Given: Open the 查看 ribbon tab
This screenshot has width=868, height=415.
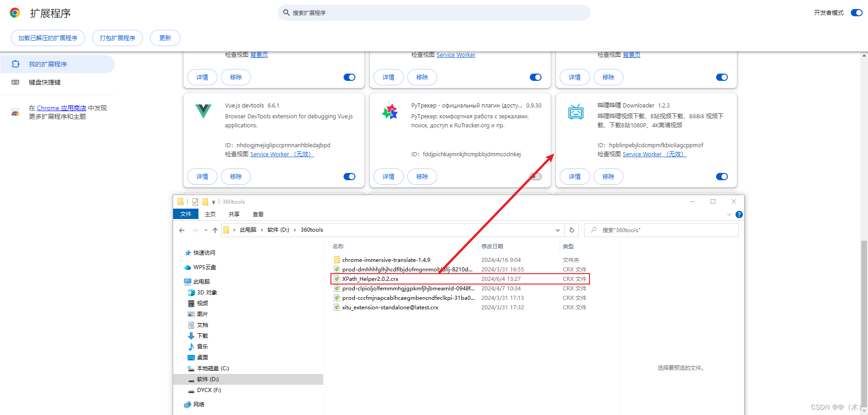Looking at the screenshot, I should coord(258,214).
